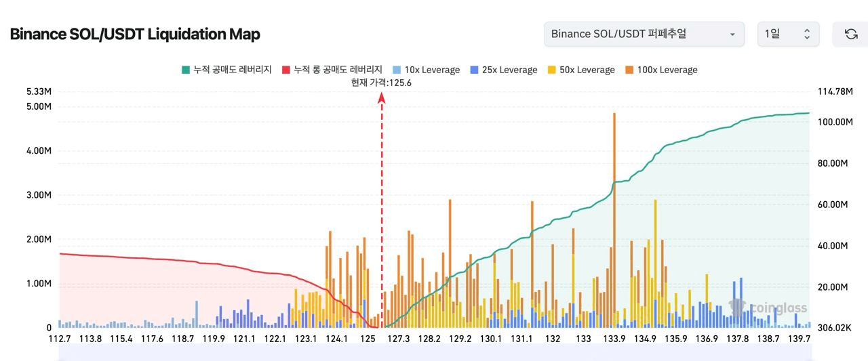Open the Binance SOL/USDT 퍼페추얼 dropdown
868x361 pixels.
[x=644, y=34]
